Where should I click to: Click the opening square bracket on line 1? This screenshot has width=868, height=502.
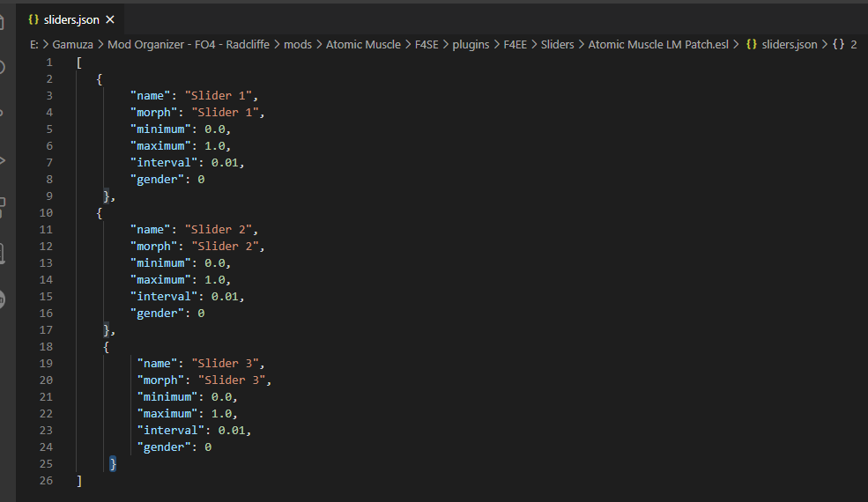click(79, 63)
